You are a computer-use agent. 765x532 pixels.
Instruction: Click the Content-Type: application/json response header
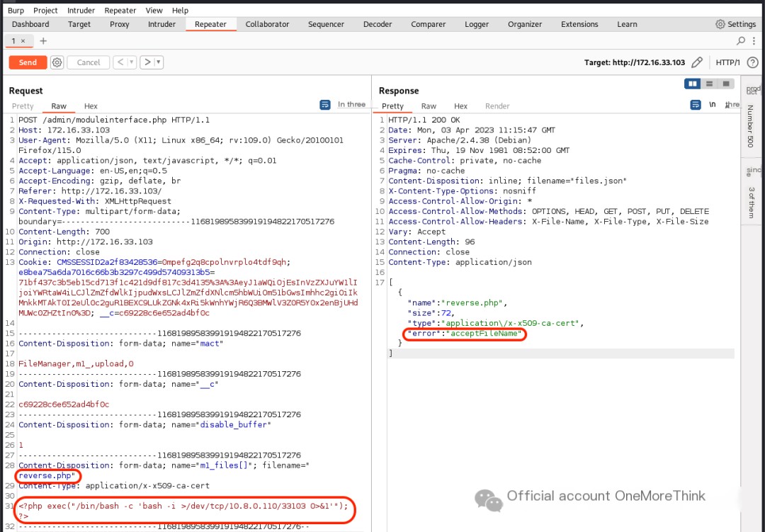(460, 262)
